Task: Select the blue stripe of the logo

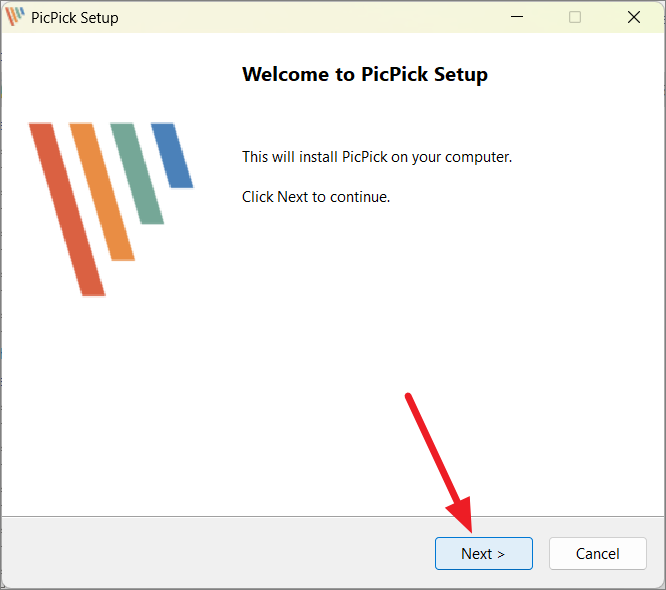Action: click(172, 155)
